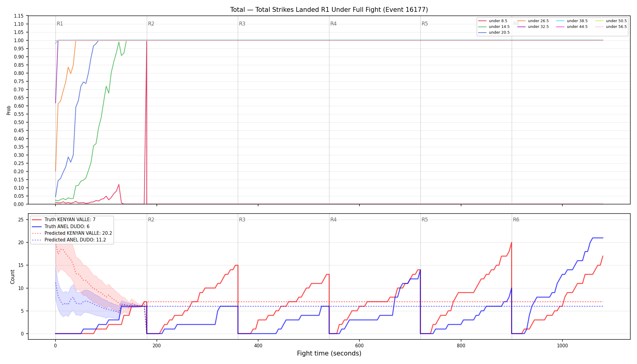Viewport: 637px width, 364px height.
Task: Click the x-axis tick label 800
Action: pos(461,345)
